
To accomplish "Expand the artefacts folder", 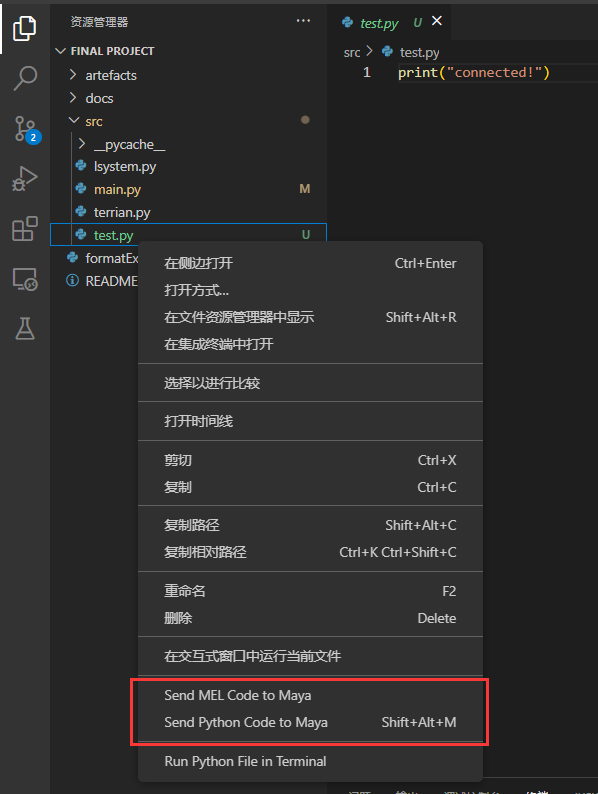I will [188, 75].
